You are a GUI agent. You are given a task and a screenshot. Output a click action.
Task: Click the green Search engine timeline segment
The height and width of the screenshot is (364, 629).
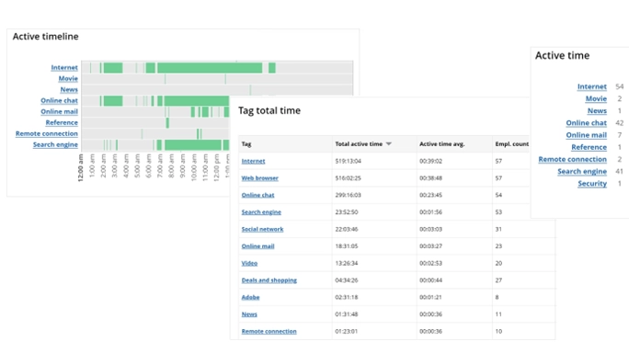coord(193,144)
